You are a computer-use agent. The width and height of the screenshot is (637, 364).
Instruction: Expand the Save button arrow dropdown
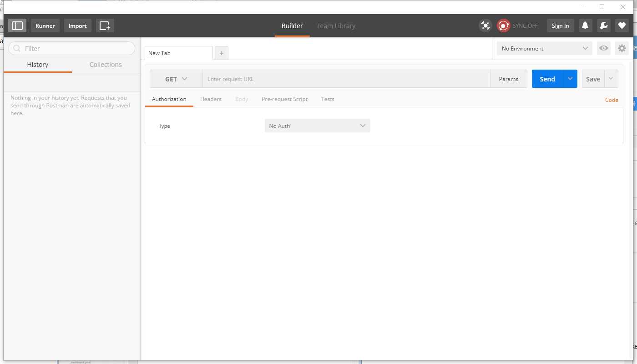[611, 79]
